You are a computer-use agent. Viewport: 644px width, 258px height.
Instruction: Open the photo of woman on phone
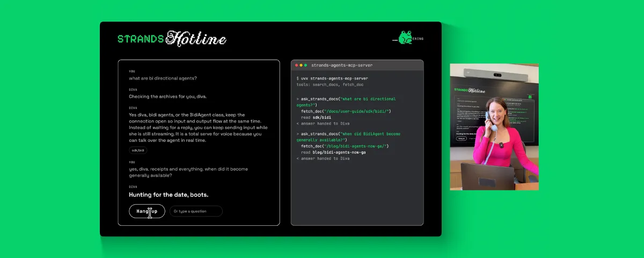494,127
